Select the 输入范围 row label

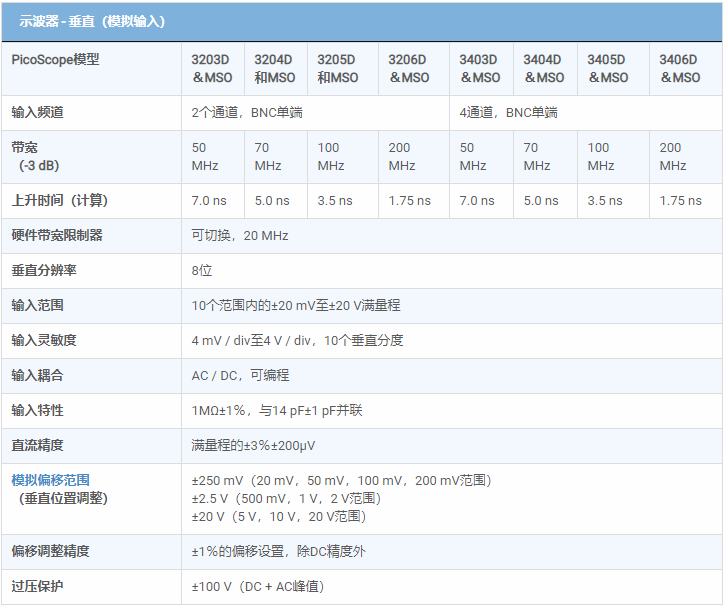tap(37, 305)
